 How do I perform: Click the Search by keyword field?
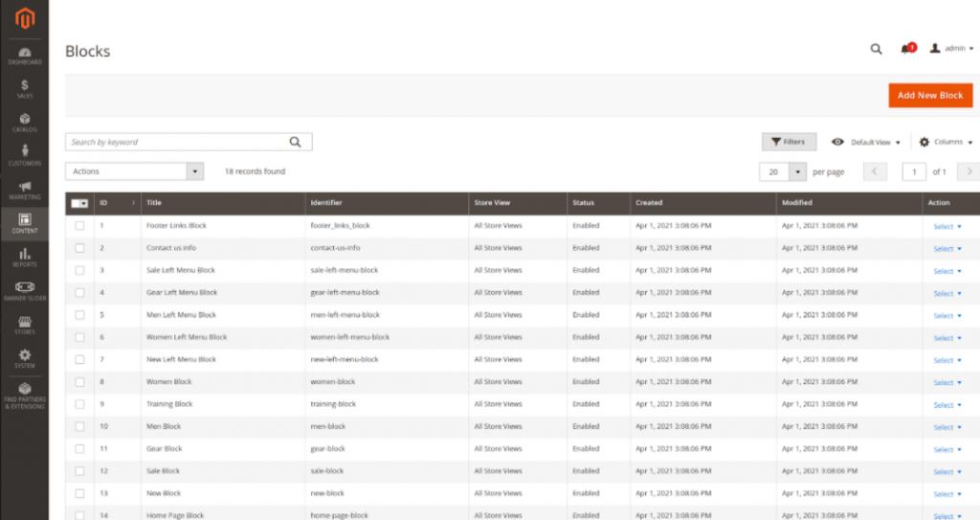click(177, 142)
